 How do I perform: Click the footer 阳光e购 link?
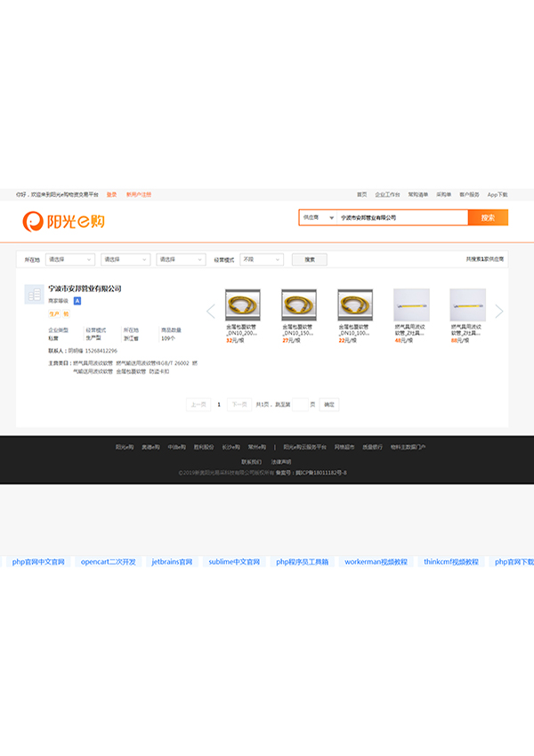pos(125,447)
